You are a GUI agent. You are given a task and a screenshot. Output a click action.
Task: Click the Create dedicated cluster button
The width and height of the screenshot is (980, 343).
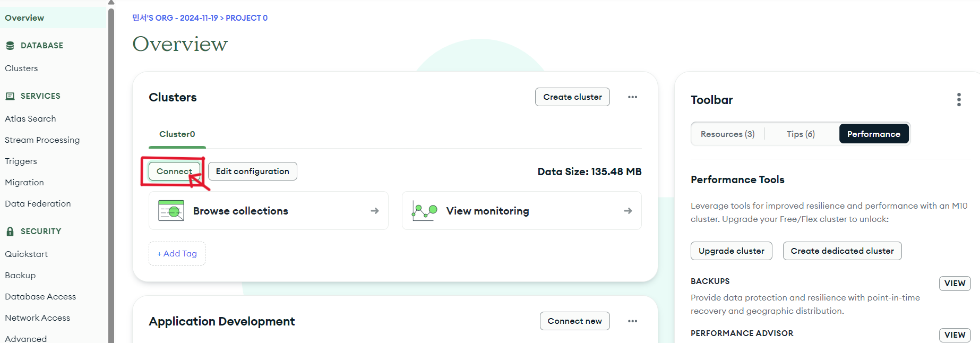pyautogui.click(x=843, y=251)
